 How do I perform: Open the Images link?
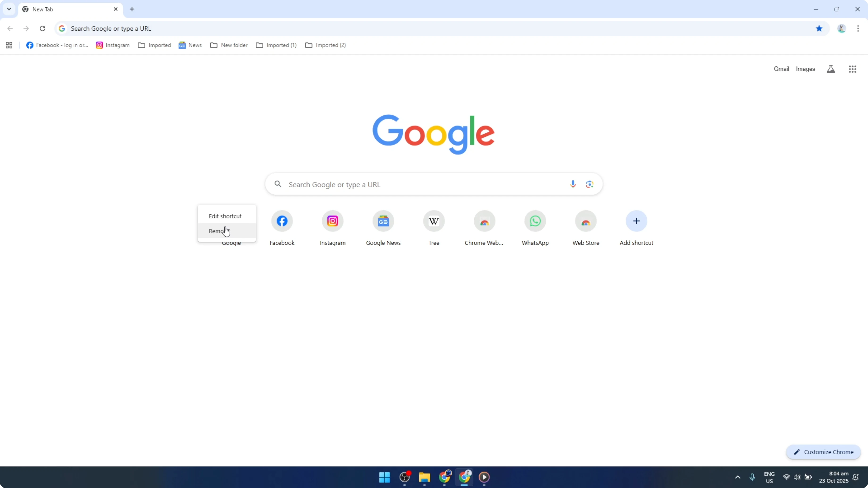click(x=805, y=69)
